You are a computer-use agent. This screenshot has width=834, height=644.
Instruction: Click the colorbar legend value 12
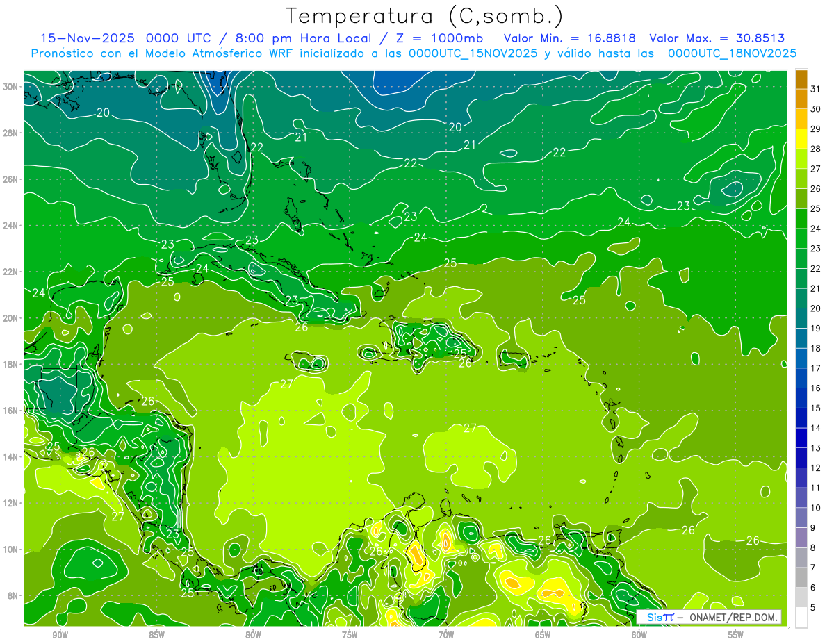point(816,468)
